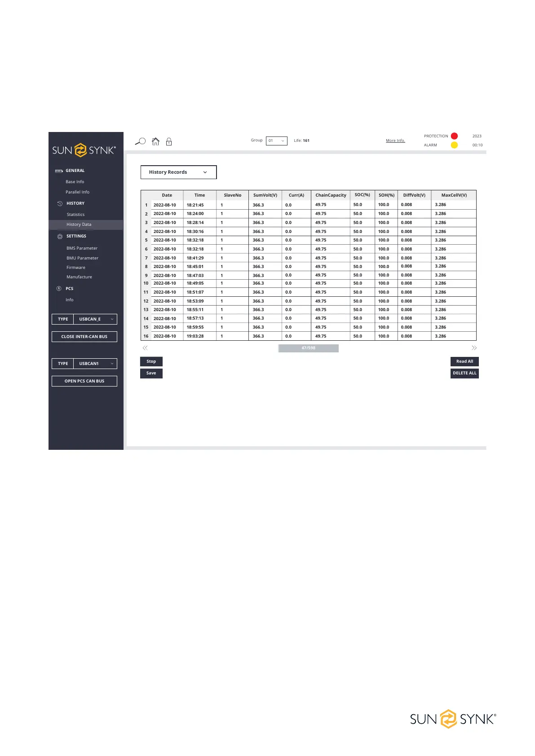
Task: Select time cell 18:21:45
Action: pyautogui.click(x=199, y=205)
